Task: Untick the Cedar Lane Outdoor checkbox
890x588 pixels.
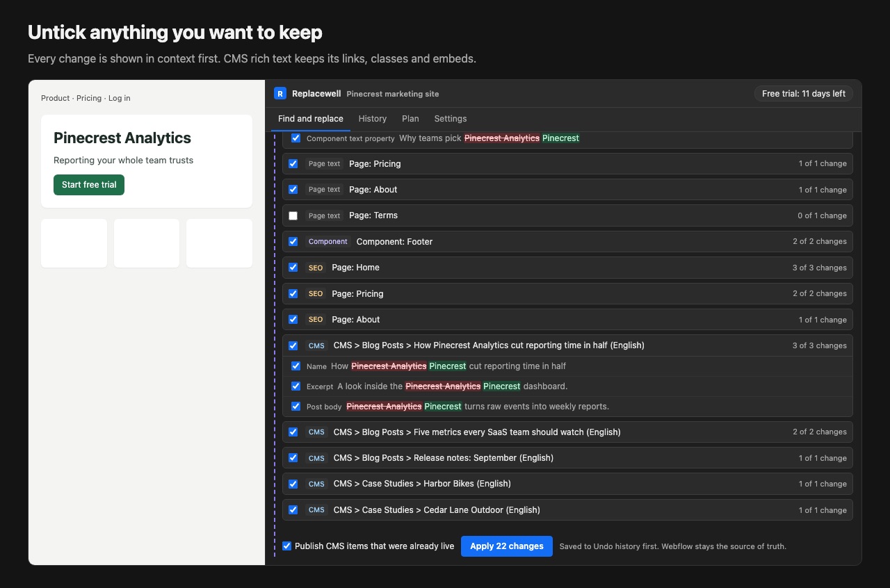Action: pyautogui.click(x=293, y=509)
